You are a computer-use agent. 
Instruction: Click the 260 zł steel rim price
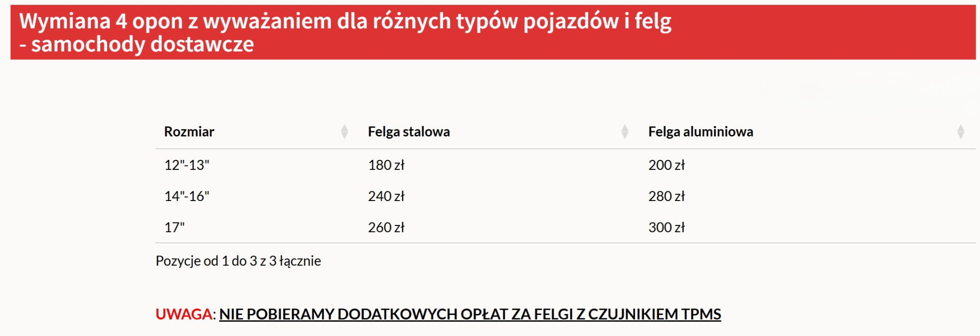point(386,227)
